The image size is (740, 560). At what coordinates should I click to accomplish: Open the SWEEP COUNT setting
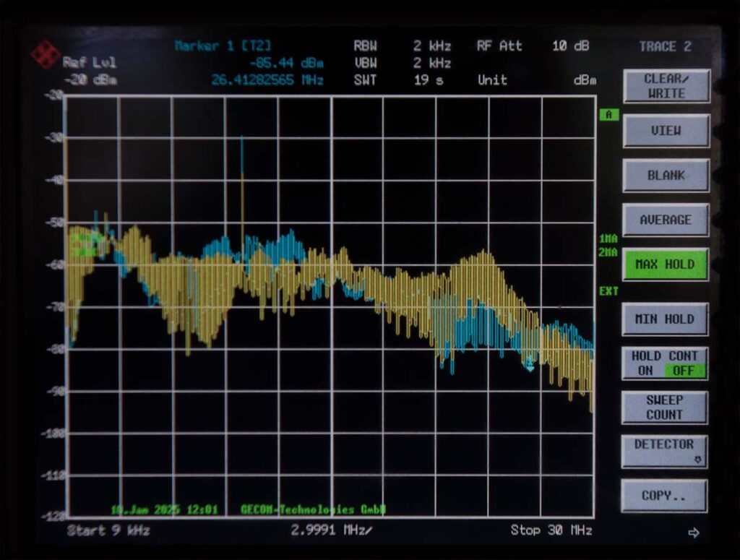[663, 407]
